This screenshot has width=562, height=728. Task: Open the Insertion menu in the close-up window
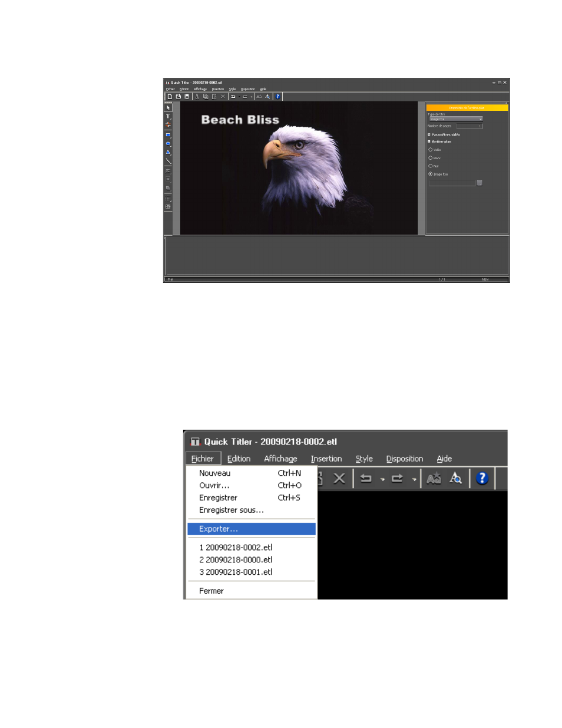[326, 459]
